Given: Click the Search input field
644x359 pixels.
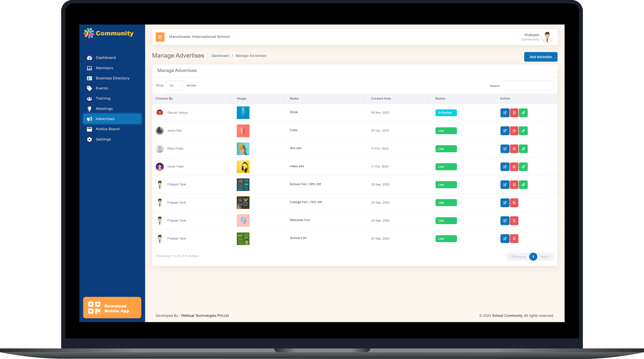Looking at the screenshot, I should (x=528, y=86).
